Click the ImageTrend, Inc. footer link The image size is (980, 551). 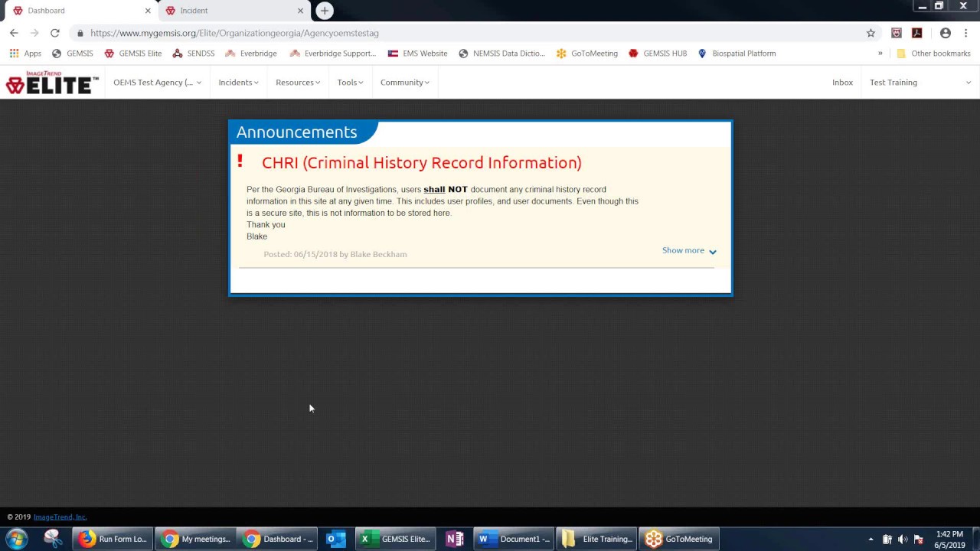(60, 517)
